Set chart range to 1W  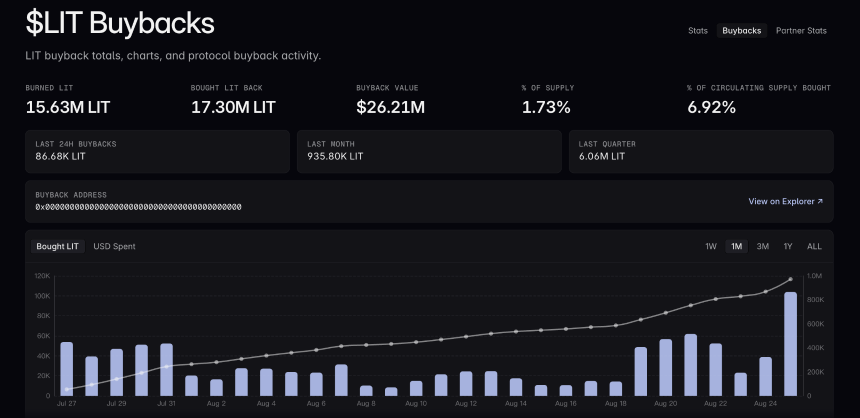point(711,246)
